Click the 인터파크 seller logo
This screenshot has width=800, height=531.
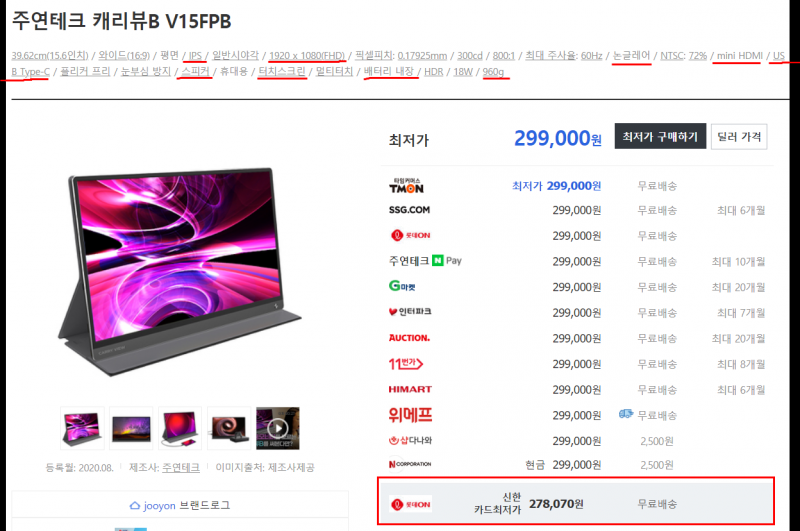point(410,312)
